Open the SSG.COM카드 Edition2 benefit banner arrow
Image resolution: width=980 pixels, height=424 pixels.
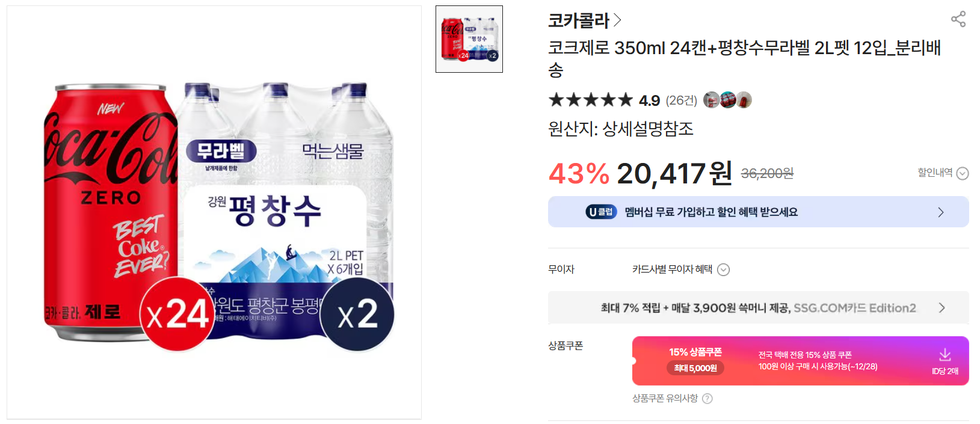tap(943, 307)
